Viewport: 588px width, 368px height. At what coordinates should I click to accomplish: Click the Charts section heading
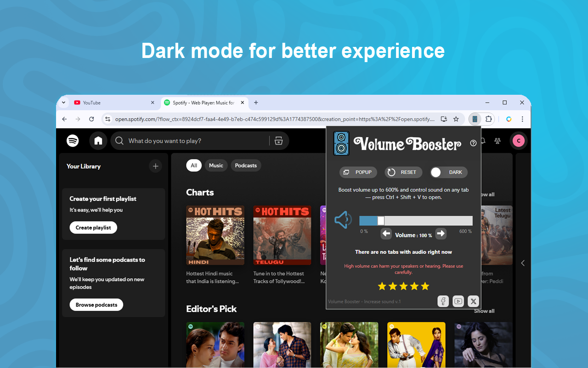pos(200,192)
